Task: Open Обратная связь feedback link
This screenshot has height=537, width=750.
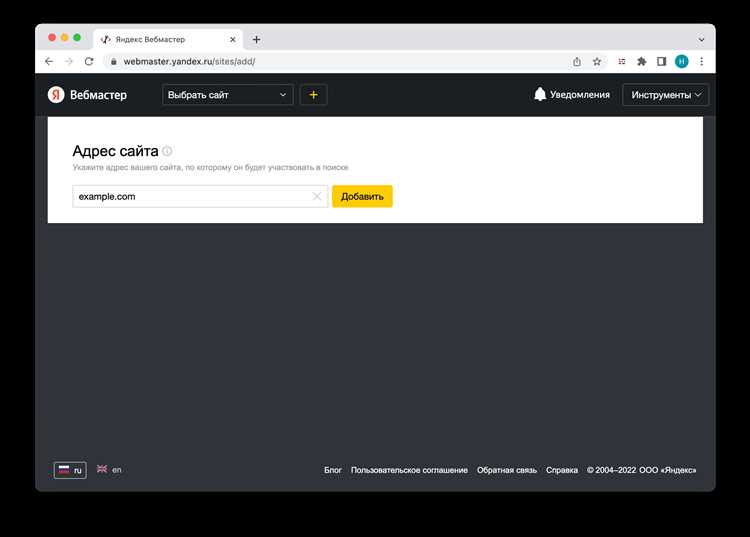Action: point(507,470)
